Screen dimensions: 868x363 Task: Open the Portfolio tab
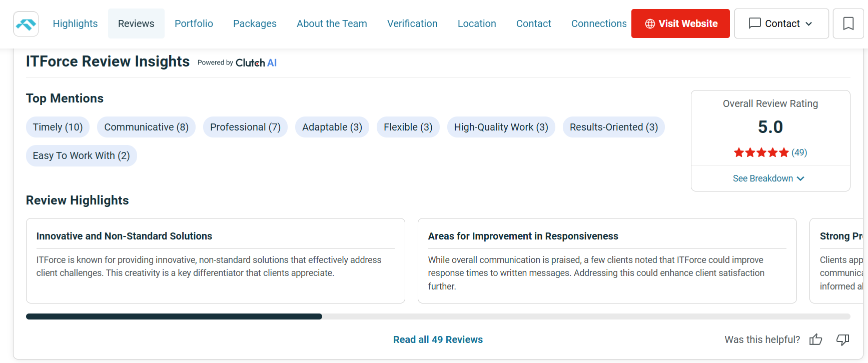194,23
